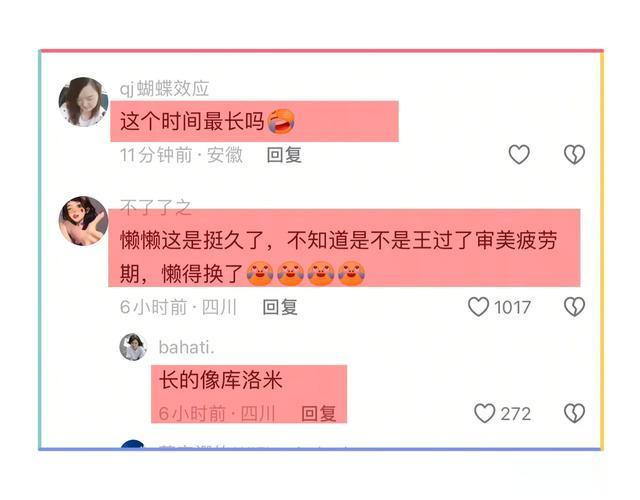Tap the 1017 like count
Screen dimensions: 640x500
click(x=512, y=307)
